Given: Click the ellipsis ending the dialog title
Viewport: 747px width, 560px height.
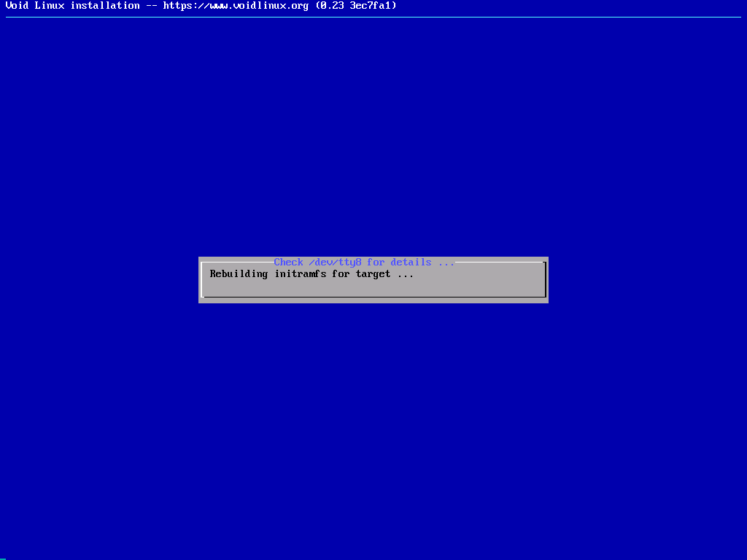Looking at the screenshot, I should pyautogui.click(x=446, y=262).
